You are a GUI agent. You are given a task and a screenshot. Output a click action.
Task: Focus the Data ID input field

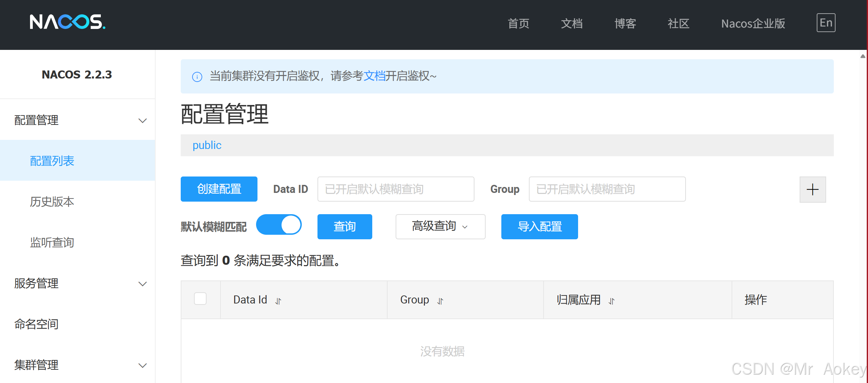click(396, 189)
